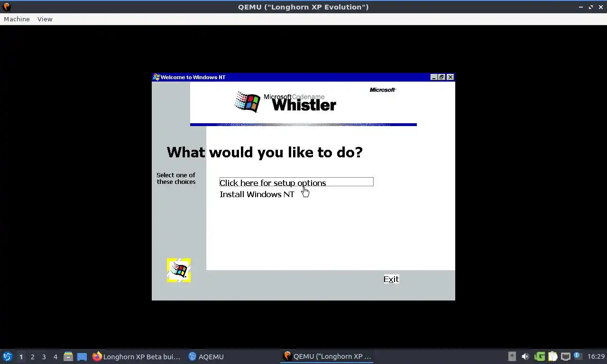Click the removable media tray icon
Image resolution: width=607 pixels, height=364 pixels.
512,356
